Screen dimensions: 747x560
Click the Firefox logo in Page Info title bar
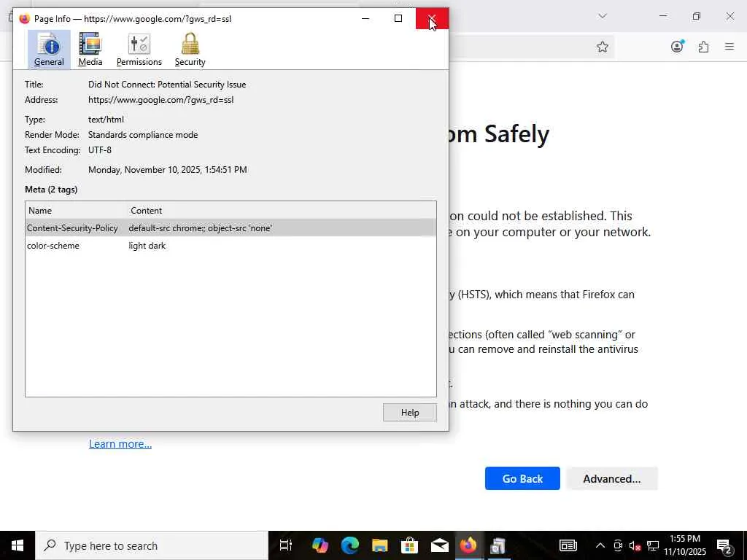(24, 19)
